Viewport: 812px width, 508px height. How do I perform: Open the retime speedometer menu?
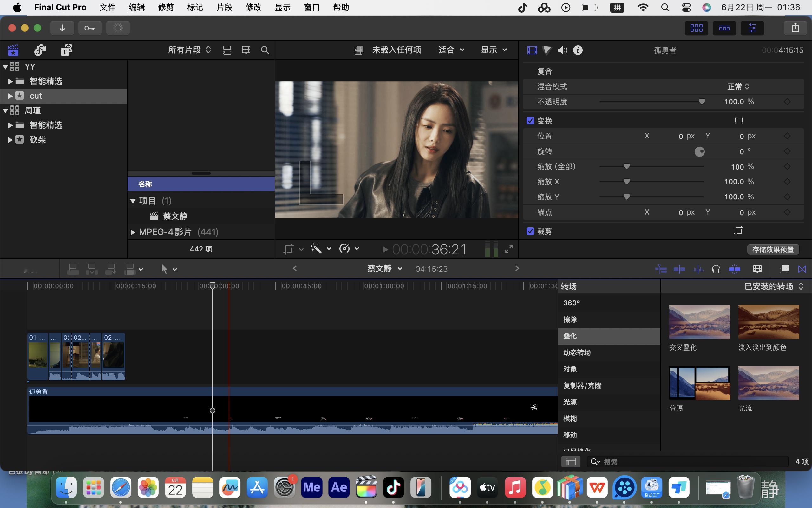(344, 249)
